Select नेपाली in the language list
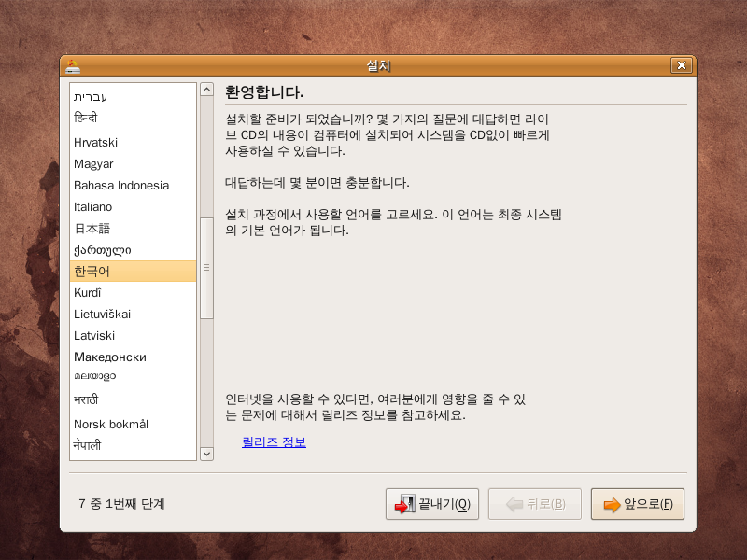Viewport: 747px width, 560px height. pos(133,445)
